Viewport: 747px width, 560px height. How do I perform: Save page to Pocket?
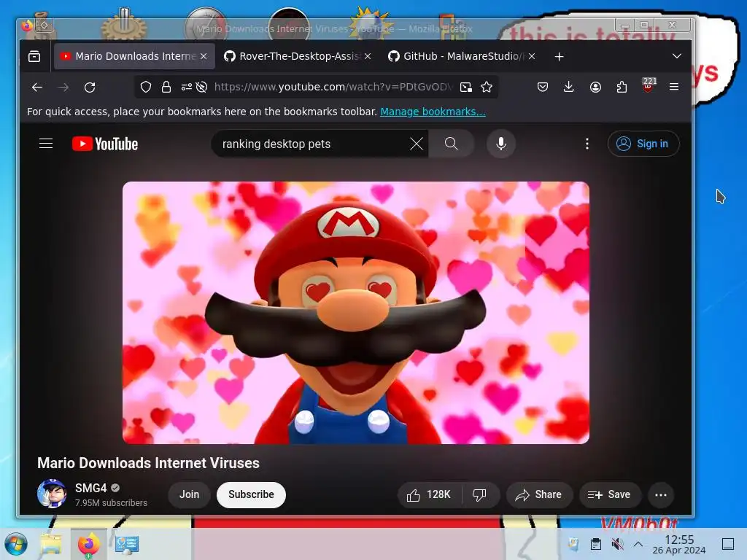[543, 87]
